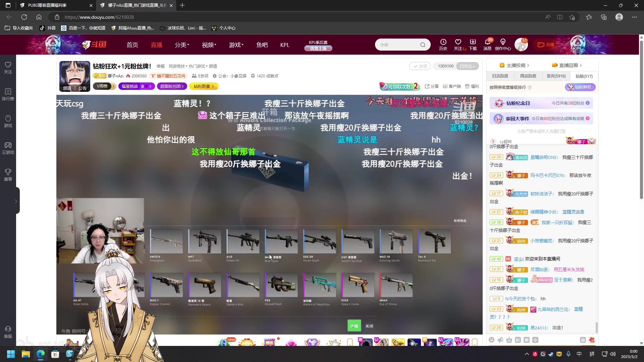
Task: Refresh the browser page
Action: pyautogui.click(x=24, y=17)
